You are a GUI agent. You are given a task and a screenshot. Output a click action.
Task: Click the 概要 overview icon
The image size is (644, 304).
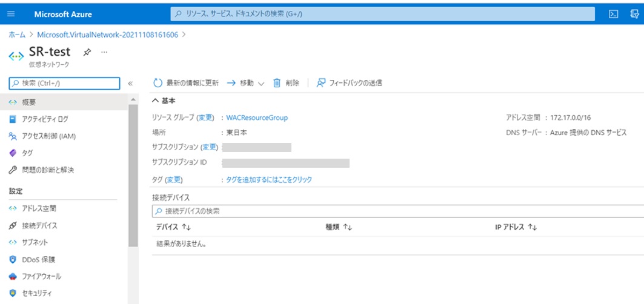point(13,102)
